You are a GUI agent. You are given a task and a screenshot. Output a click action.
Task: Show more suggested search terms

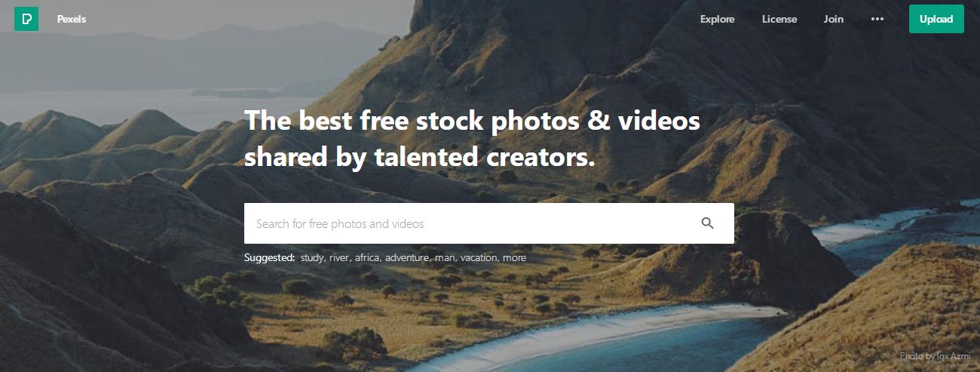pos(514,258)
